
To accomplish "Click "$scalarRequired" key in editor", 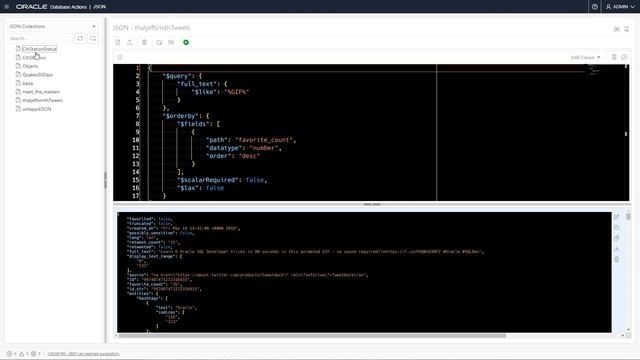I will coord(208,180).
